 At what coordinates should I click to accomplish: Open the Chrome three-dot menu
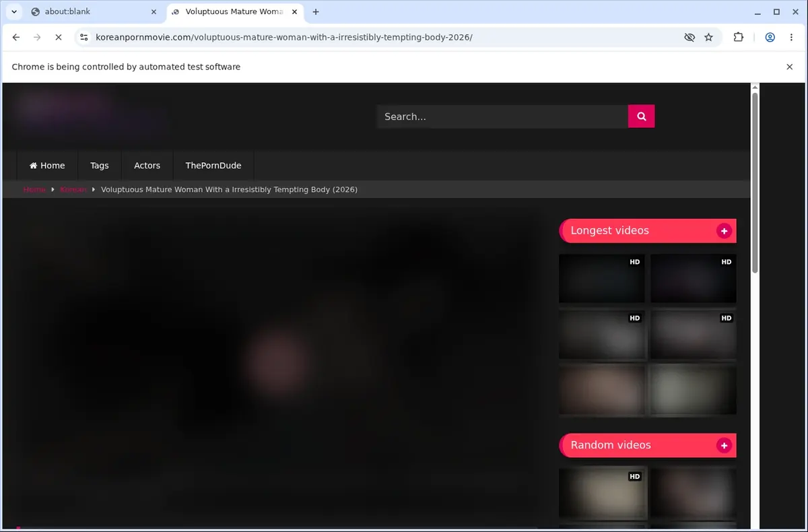click(x=791, y=38)
